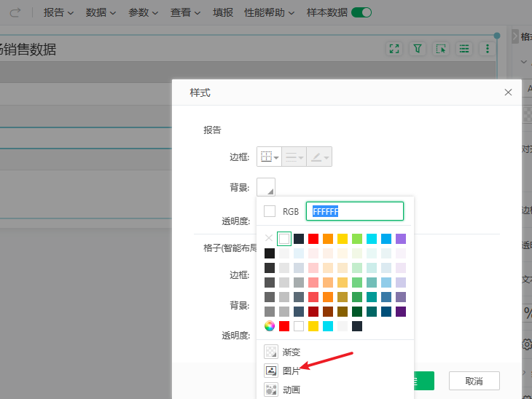The width and height of the screenshot is (532, 399).
Task: Open the 报告 menu
Action: [58, 12]
